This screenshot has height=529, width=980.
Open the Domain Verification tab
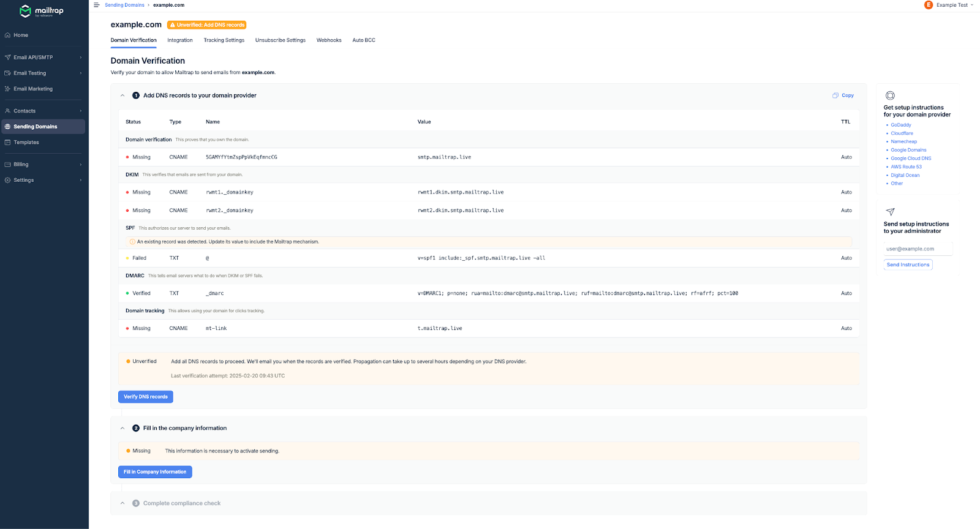[134, 40]
